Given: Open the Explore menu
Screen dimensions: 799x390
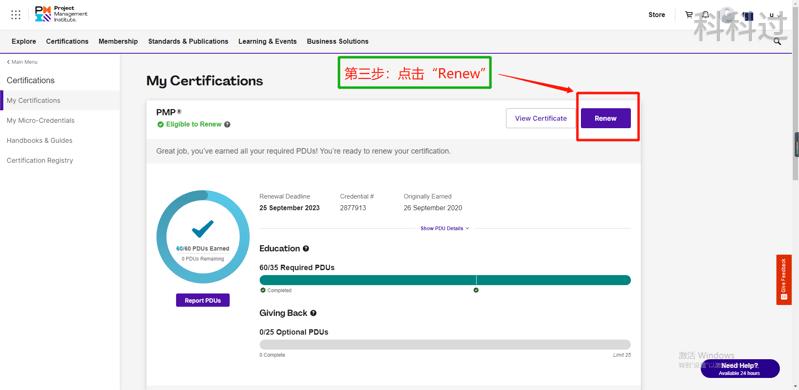Looking at the screenshot, I should [x=24, y=41].
